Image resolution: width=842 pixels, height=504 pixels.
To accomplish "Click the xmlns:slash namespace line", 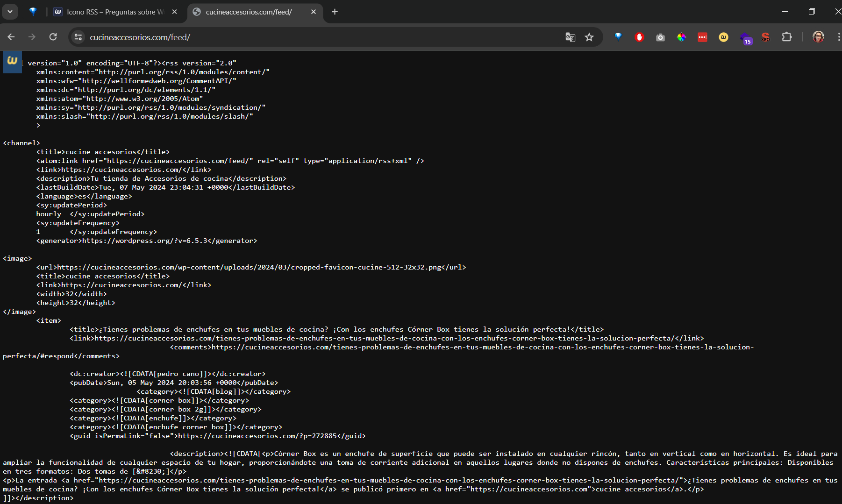I will tap(145, 116).
